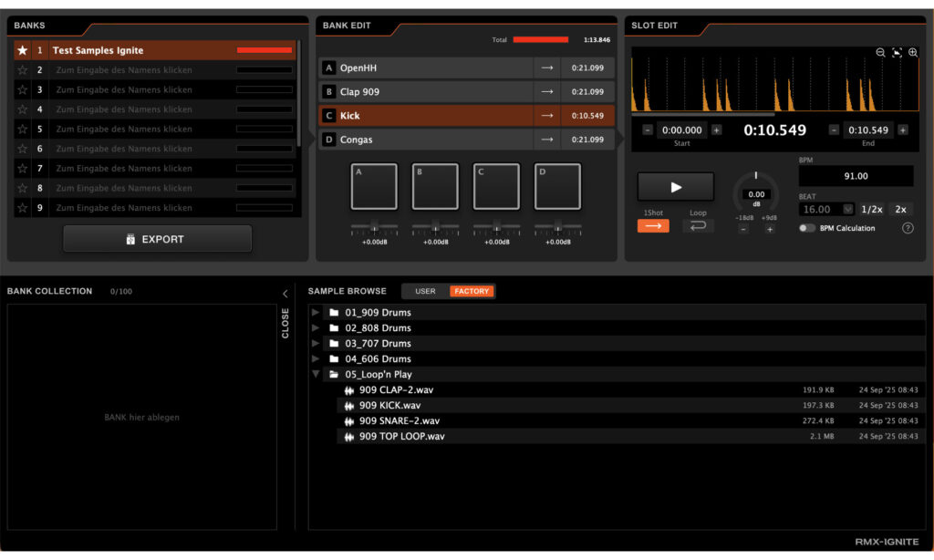Click the BPM value field showing 91.00
Screen dimensions: 934x560
[856, 174]
